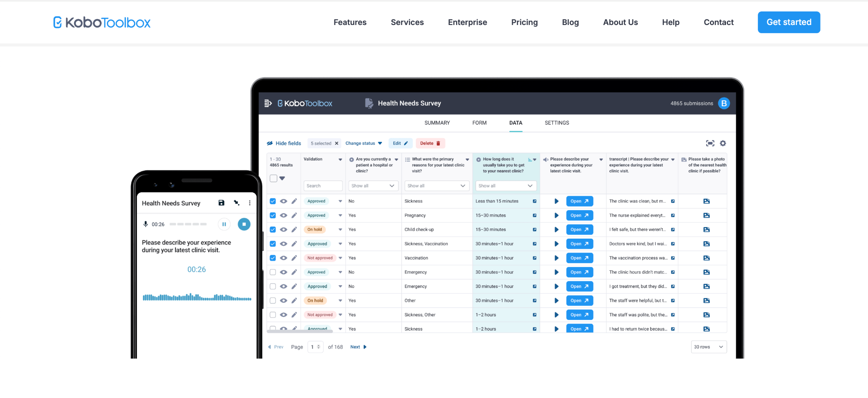View the Sickness row with eye icon

284,201
